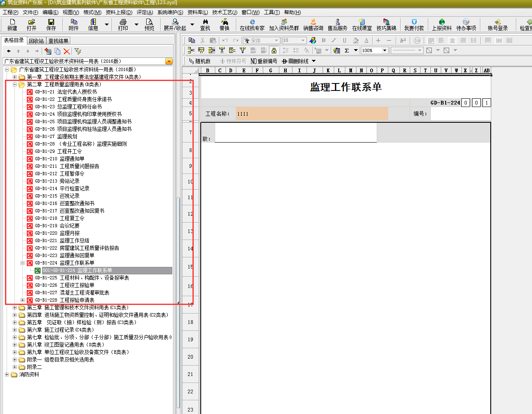Click the 售后服务 after-sales icon
The image size is (532, 414).
coord(337,24)
